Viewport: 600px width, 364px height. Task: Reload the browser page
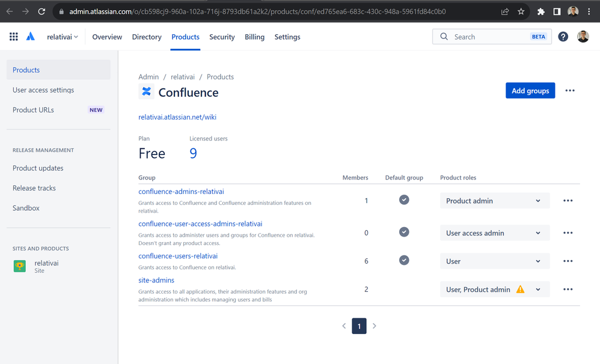pyautogui.click(x=41, y=11)
